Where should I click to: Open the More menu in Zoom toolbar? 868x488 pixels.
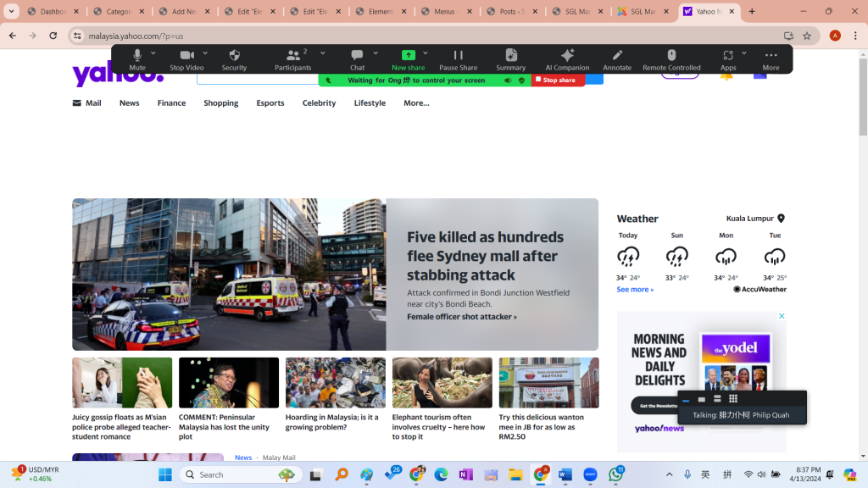[x=771, y=58]
